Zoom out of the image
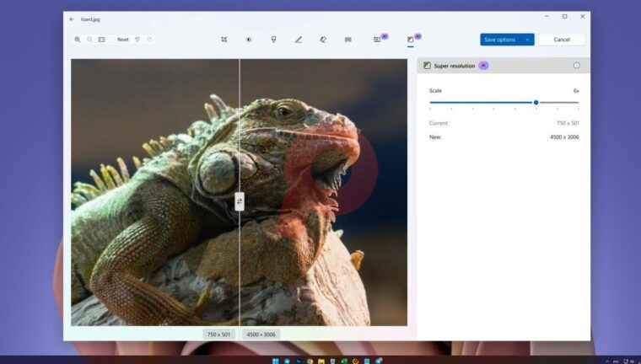This screenshot has width=641, height=364. pos(89,40)
